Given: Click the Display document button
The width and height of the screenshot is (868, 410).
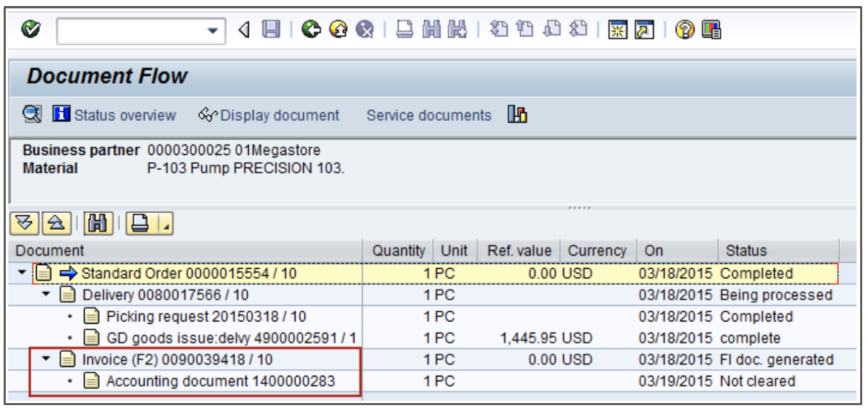Looking at the screenshot, I should [270, 115].
